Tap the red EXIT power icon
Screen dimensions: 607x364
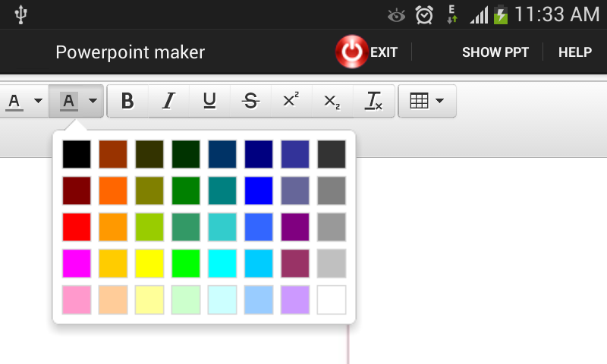coord(351,52)
